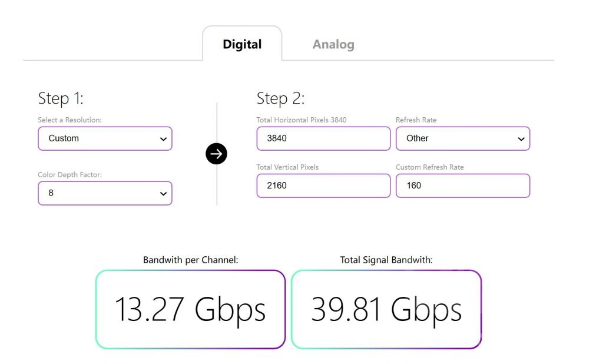Focus the Custom Refresh Rate input
The image size is (603, 364).
coord(462,186)
